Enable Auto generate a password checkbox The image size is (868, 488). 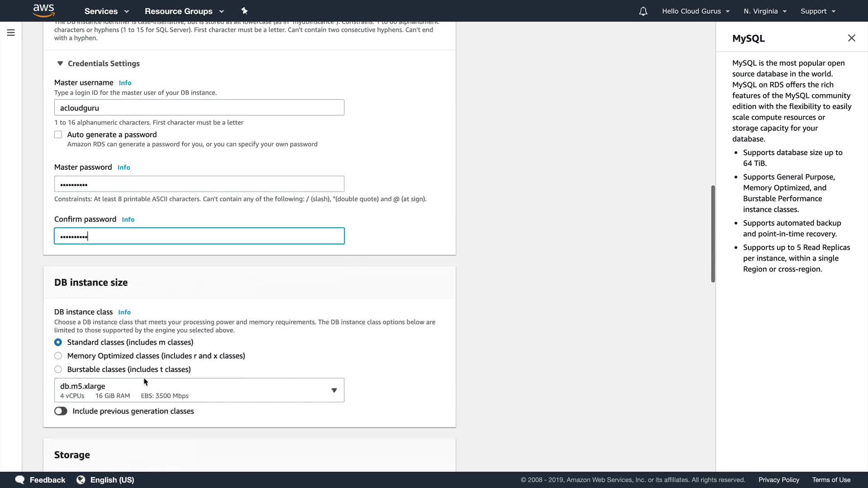click(58, 135)
